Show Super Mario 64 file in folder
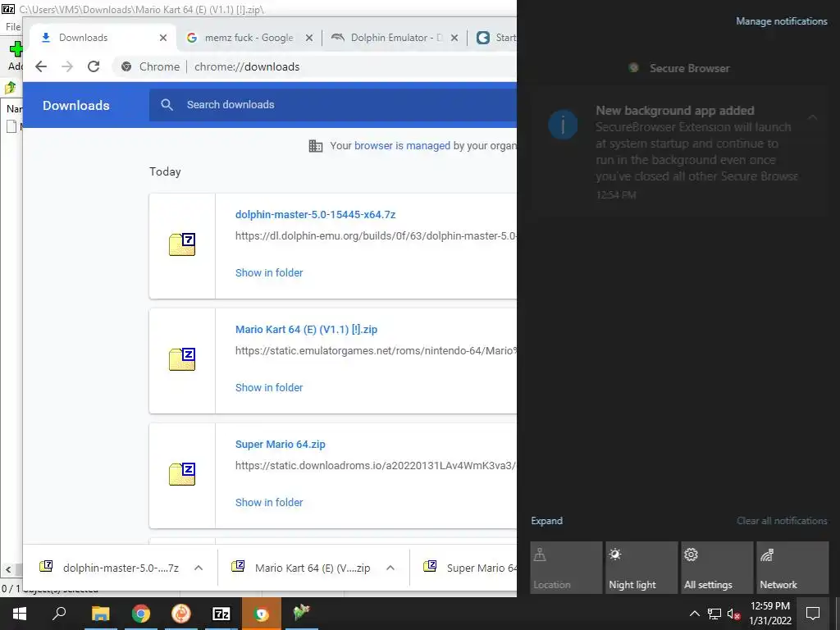Image resolution: width=840 pixels, height=630 pixels. click(x=269, y=503)
